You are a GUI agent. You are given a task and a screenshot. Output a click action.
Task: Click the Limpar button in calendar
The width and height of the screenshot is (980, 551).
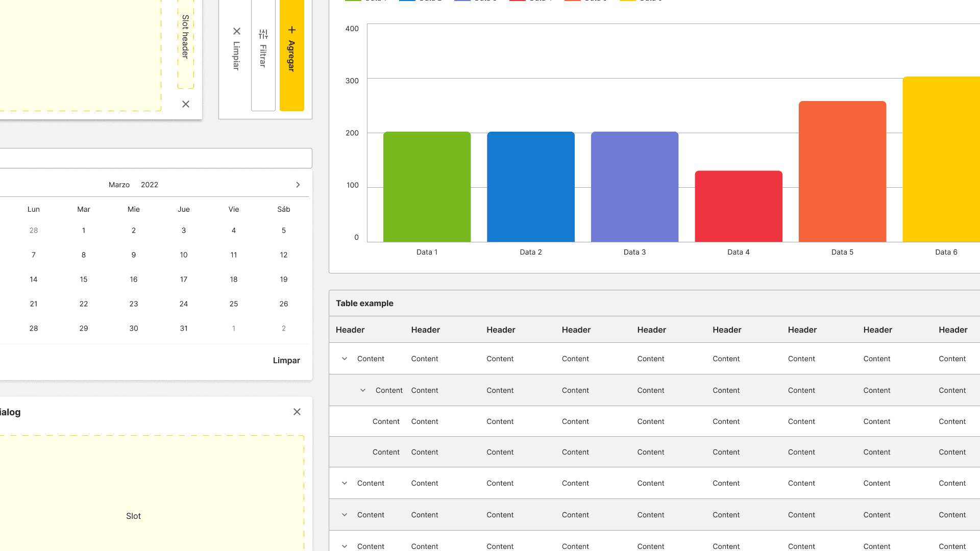(x=286, y=360)
